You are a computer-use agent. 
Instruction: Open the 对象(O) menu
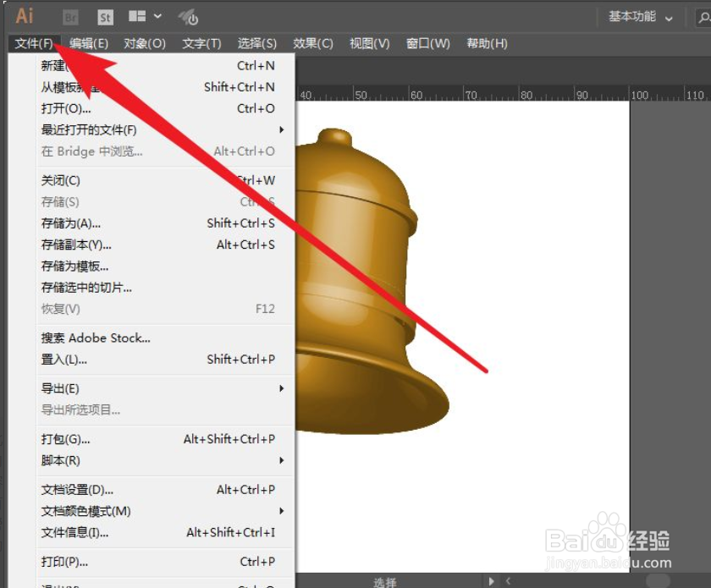145,43
